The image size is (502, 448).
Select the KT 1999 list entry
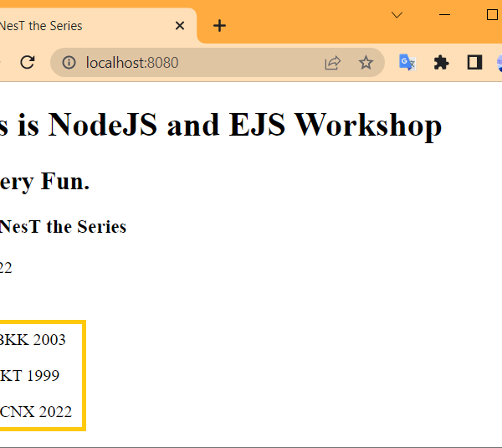30,376
